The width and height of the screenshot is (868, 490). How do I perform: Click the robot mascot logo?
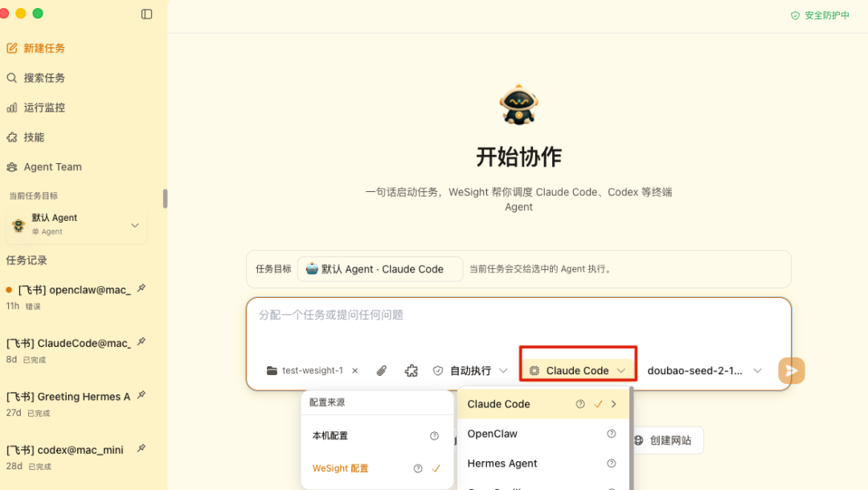tap(518, 104)
